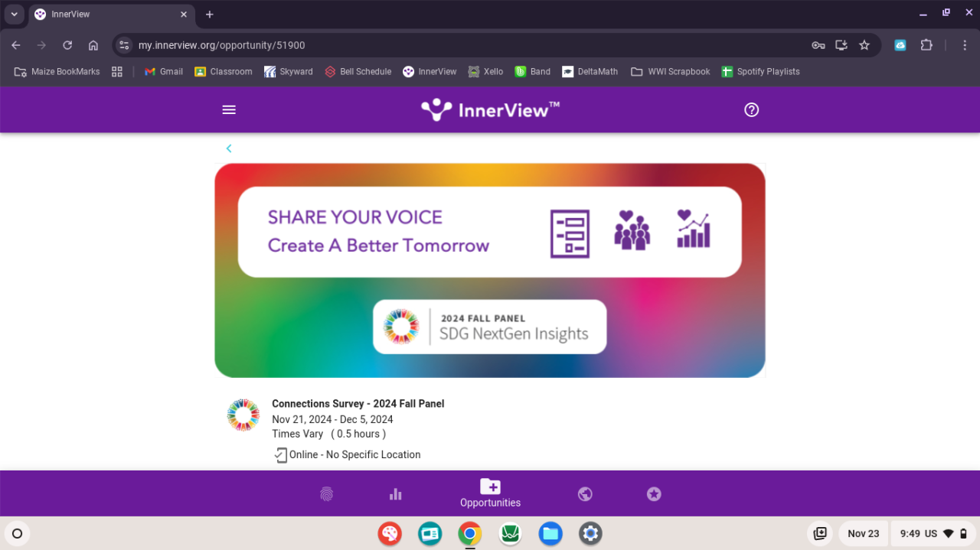Close the InnerView browser tab
Viewport: 980px width, 550px height.
(184, 15)
